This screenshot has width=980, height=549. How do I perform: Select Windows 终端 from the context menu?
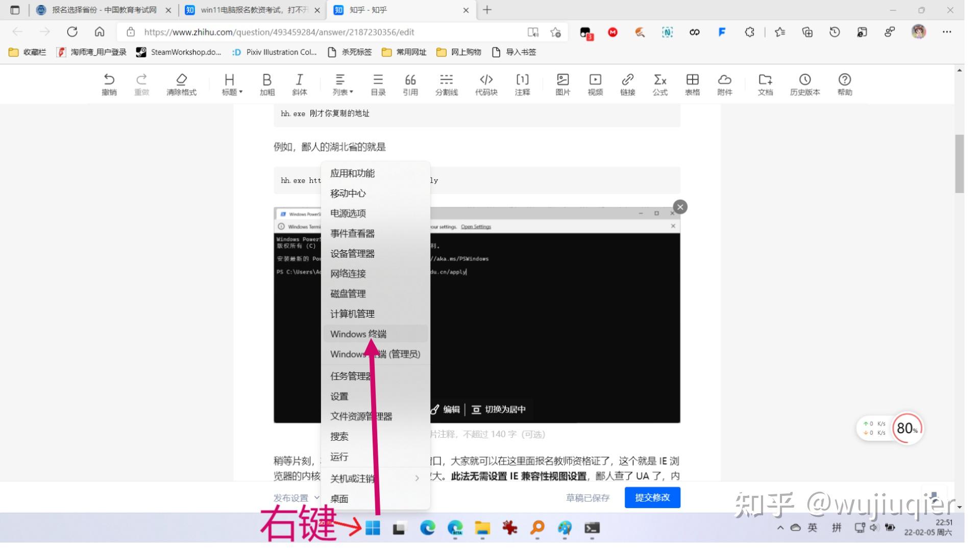[x=358, y=333]
